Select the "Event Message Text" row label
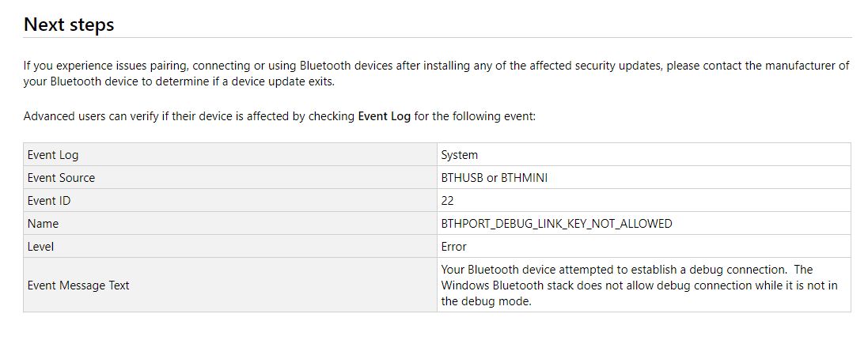The image size is (868, 344). (x=78, y=285)
